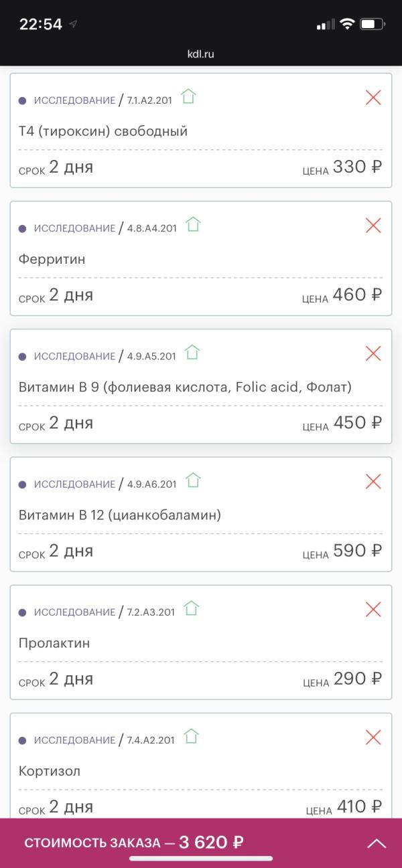Tap Стоимость заказа 3 620 ₽ bar
402x868 pixels.
coord(134,843)
